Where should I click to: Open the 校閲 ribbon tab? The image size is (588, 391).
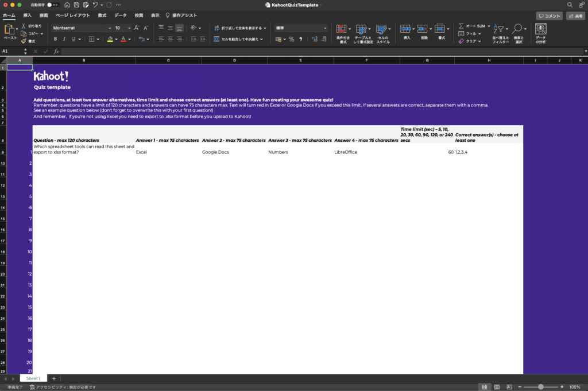coord(139,16)
